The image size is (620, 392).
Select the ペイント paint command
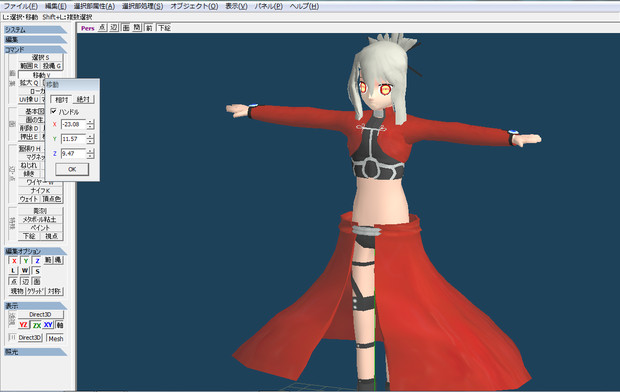(40, 228)
